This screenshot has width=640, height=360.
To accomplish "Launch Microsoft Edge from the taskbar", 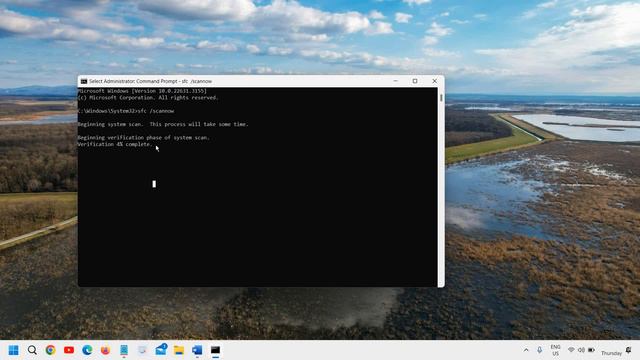I will (87, 350).
